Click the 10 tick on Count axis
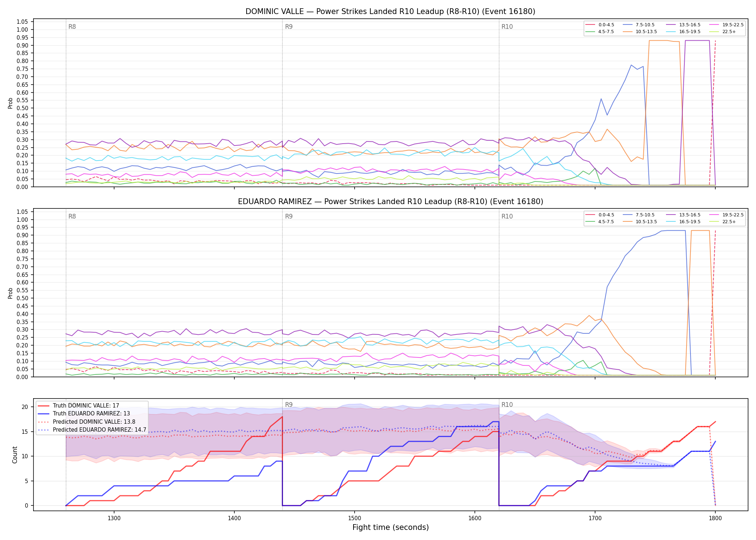This screenshot has height=540, width=756. pos(25,456)
